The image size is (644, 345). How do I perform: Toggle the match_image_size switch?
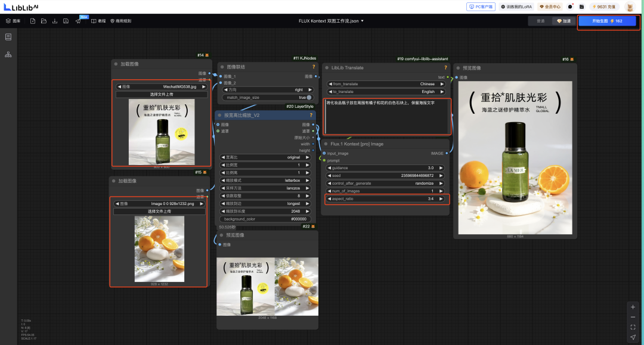coord(309,97)
